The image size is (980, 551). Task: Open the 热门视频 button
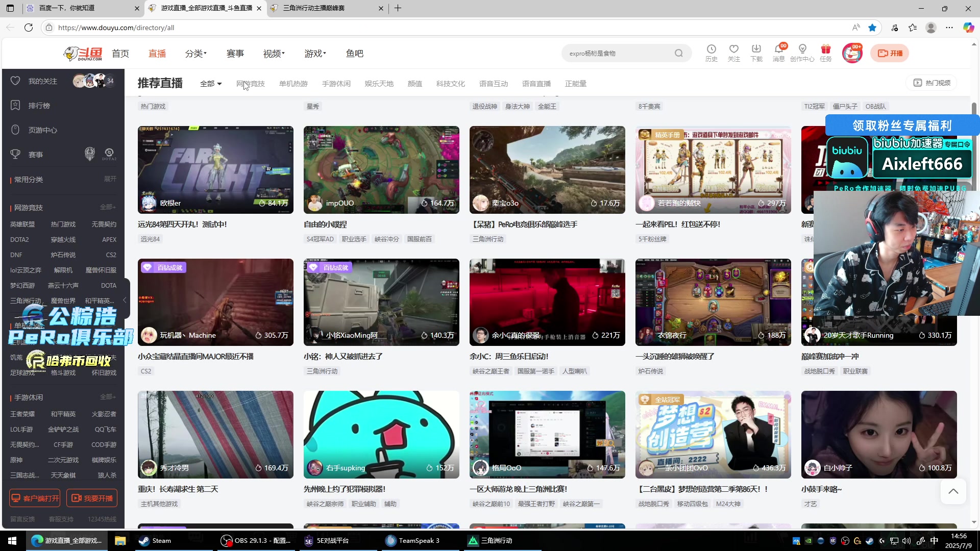(x=932, y=83)
